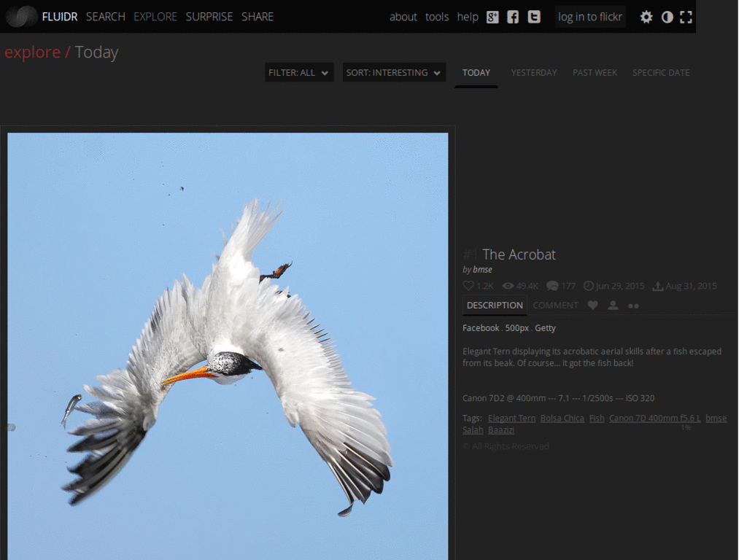The image size is (747, 560).
Task: Toggle fullscreen mode
Action: coord(686,17)
